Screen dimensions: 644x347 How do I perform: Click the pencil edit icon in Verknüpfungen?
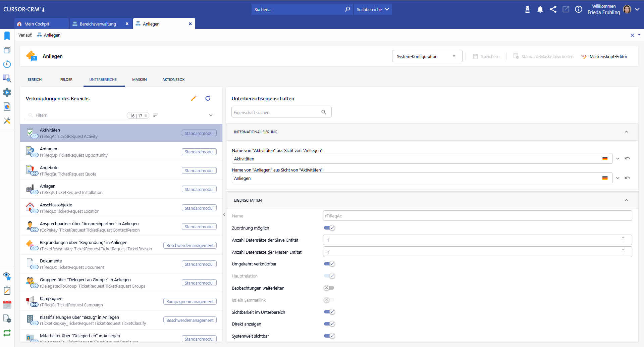click(194, 98)
